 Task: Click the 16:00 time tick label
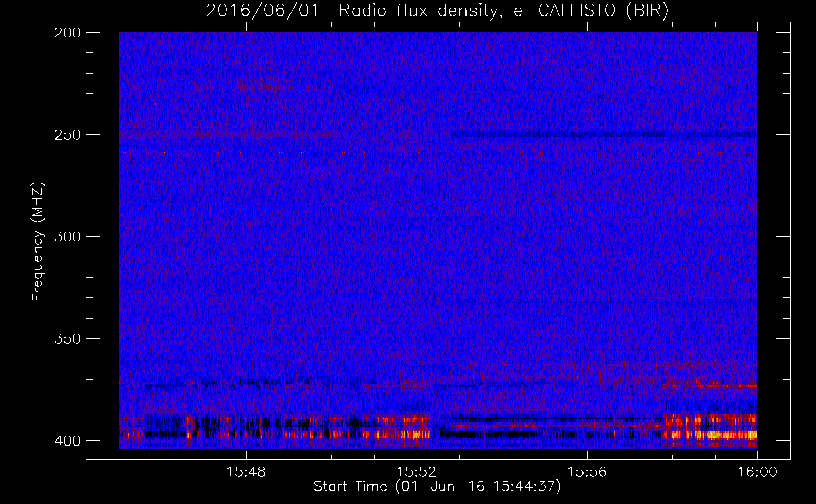[x=757, y=472]
